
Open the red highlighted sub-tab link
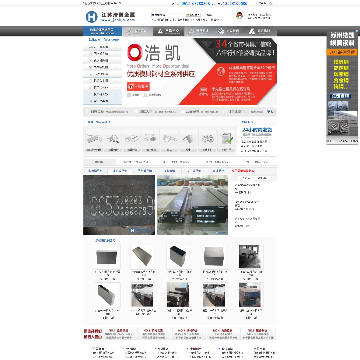click(243, 171)
